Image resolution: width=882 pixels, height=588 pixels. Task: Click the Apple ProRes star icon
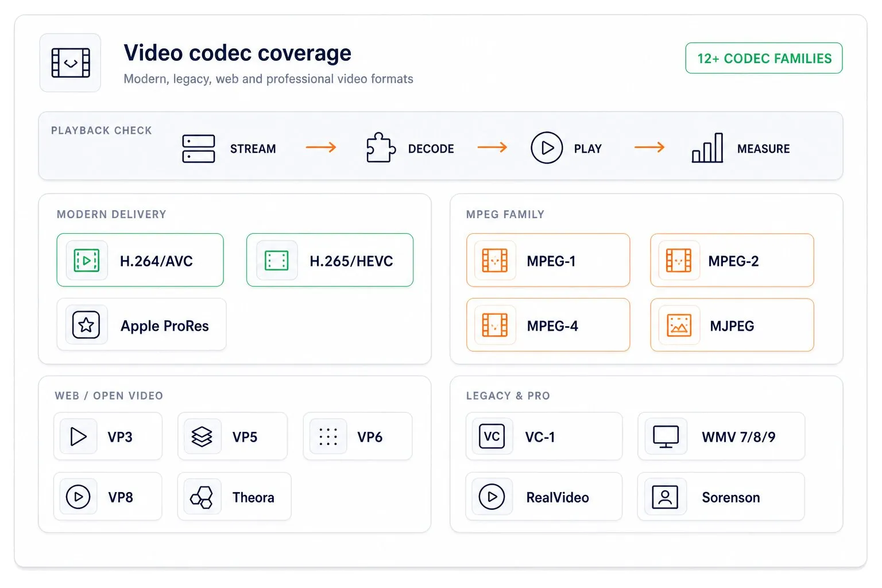[86, 325]
